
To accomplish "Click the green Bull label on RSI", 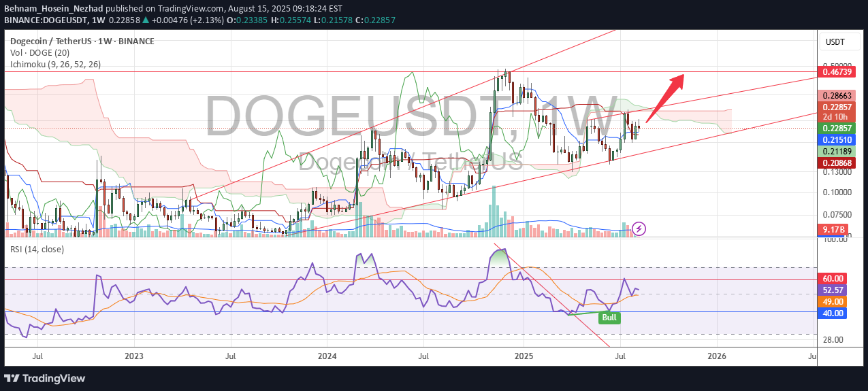I will (610, 318).
